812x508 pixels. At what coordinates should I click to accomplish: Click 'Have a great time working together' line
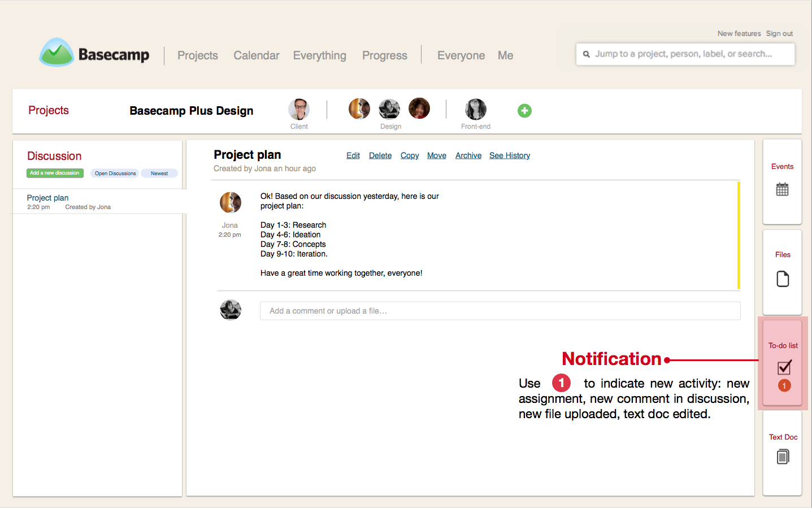(x=341, y=273)
